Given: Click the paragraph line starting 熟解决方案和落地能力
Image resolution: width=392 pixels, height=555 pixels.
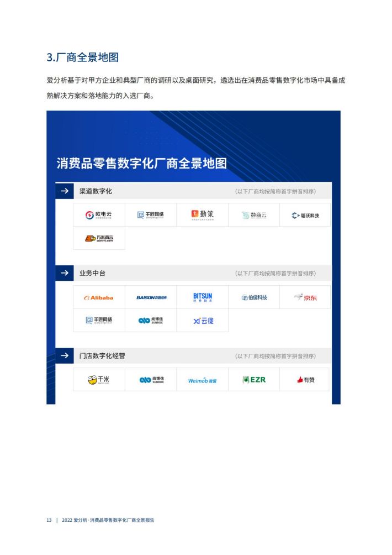Looking at the screenshot, I should click(x=100, y=96).
